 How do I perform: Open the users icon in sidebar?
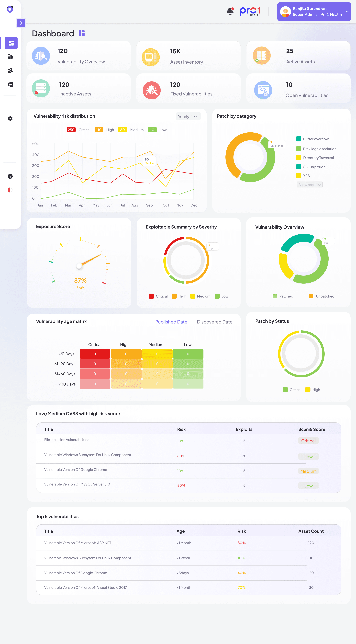pyautogui.click(x=10, y=70)
